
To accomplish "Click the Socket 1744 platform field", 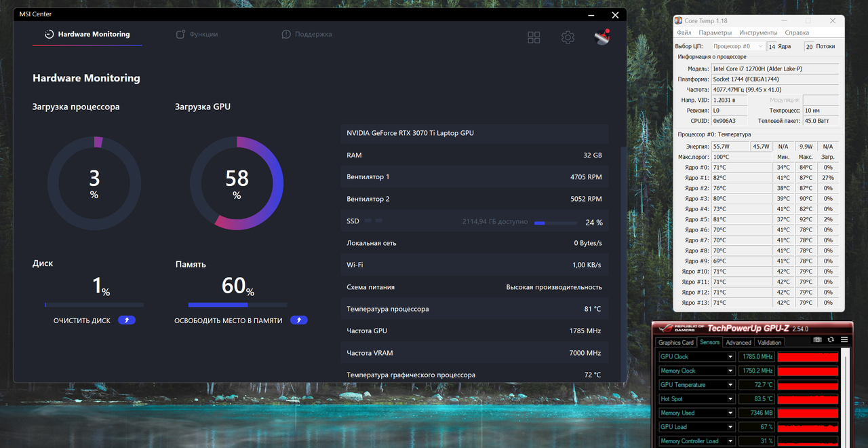I will tap(774, 79).
